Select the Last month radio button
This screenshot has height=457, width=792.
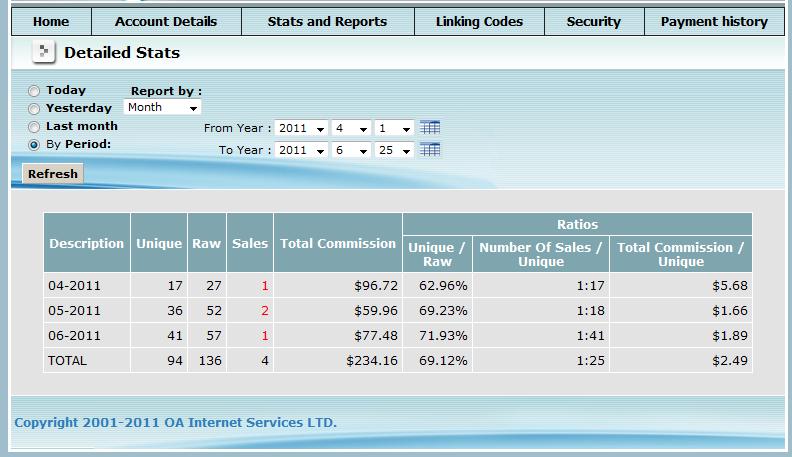click(34, 127)
